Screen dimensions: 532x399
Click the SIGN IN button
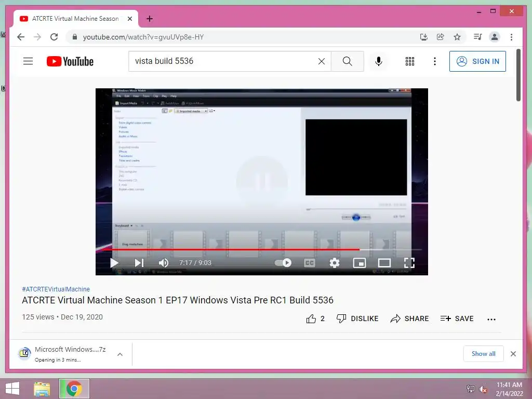point(477,61)
